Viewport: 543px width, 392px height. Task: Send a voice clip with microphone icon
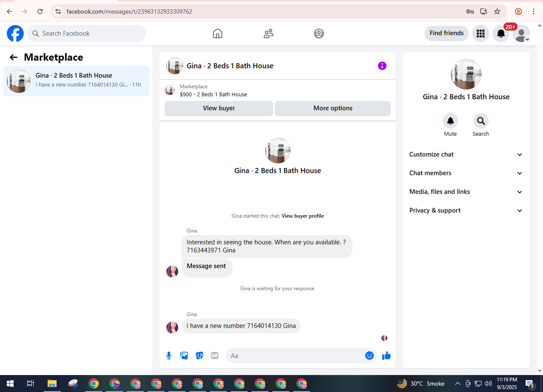tap(169, 356)
